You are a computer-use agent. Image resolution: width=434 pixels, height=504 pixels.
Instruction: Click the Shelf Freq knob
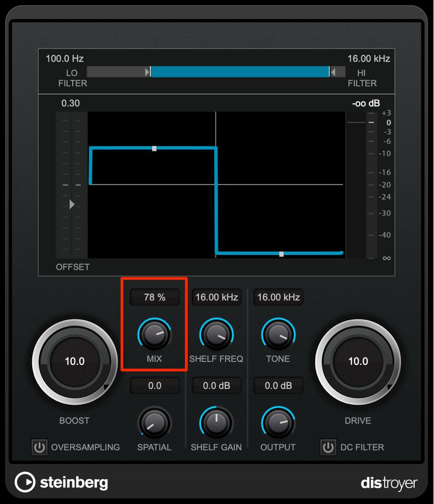pyautogui.click(x=216, y=334)
